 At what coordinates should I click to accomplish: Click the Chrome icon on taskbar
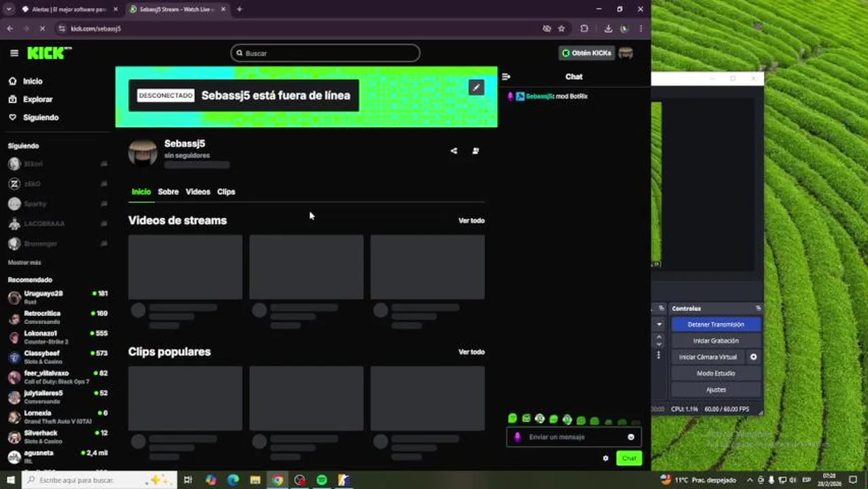pyautogui.click(x=277, y=480)
